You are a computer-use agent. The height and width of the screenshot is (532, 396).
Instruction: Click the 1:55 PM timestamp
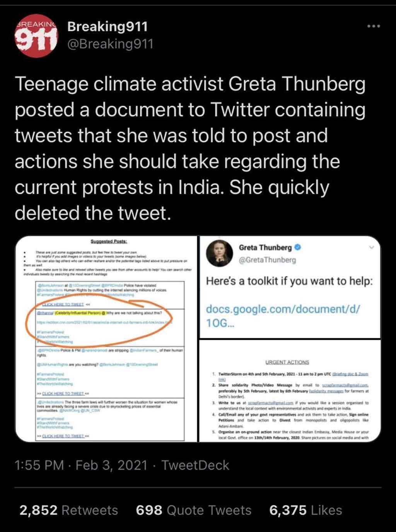[x=39, y=465]
